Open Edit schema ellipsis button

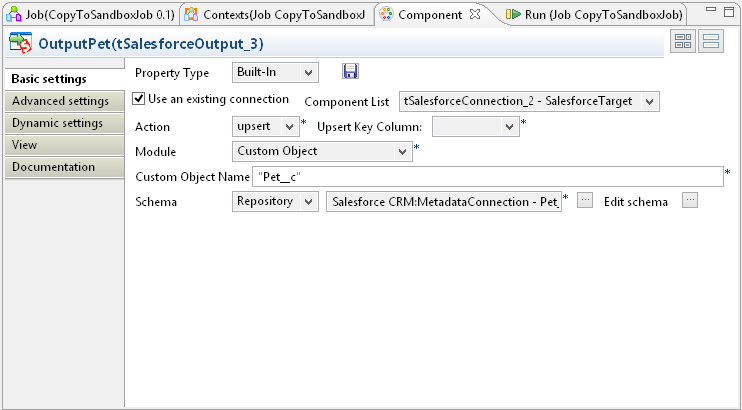(x=689, y=200)
